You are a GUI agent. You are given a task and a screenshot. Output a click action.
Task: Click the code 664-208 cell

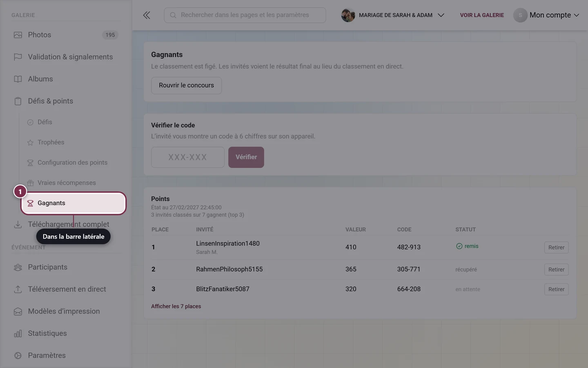409,289
